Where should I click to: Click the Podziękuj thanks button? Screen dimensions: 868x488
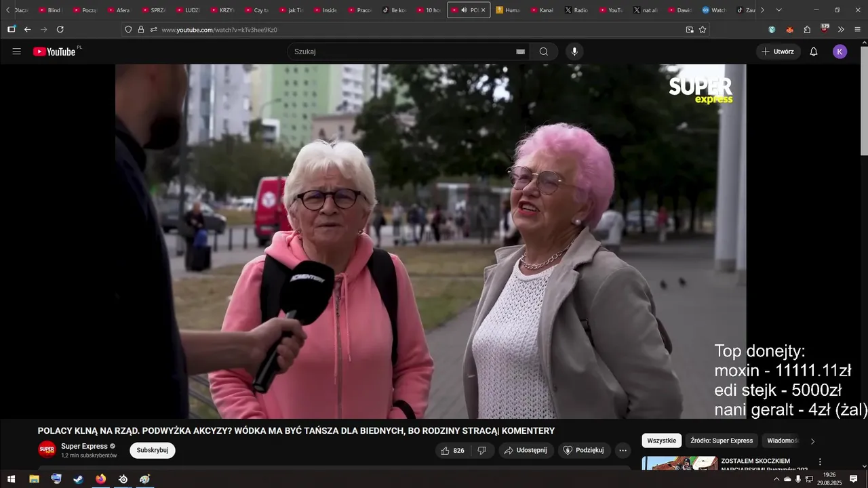(584, 450)
